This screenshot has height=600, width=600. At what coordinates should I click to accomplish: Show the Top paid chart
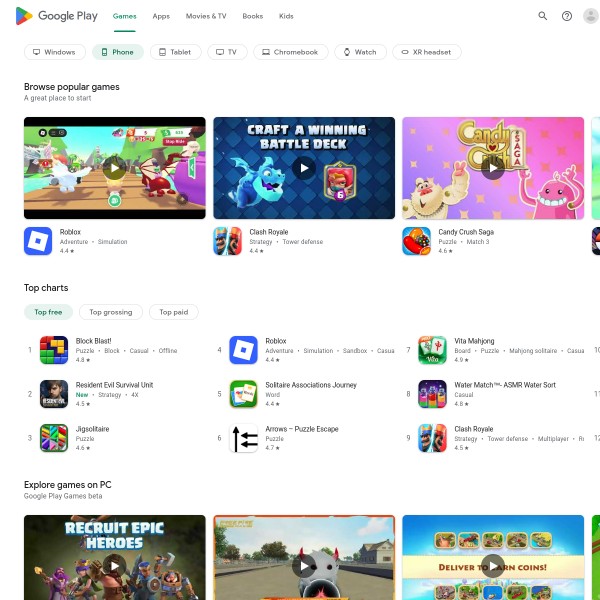point(174,312)
